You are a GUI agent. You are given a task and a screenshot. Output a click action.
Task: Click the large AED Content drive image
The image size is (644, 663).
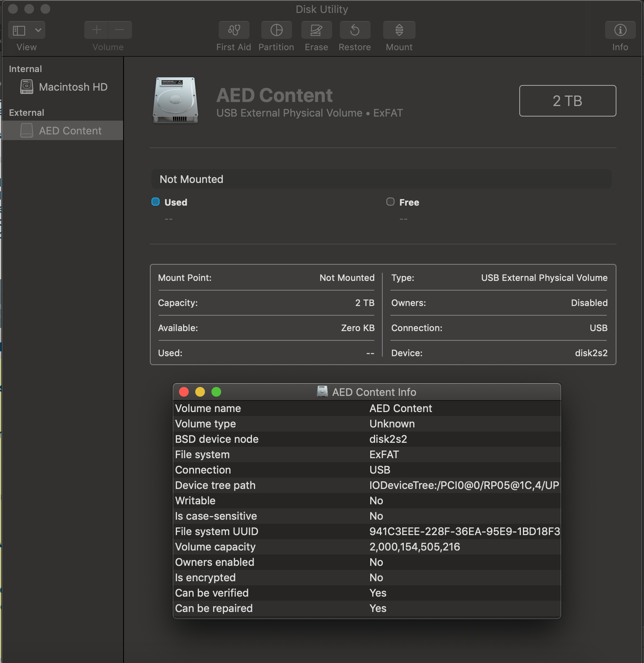point(175,100)
